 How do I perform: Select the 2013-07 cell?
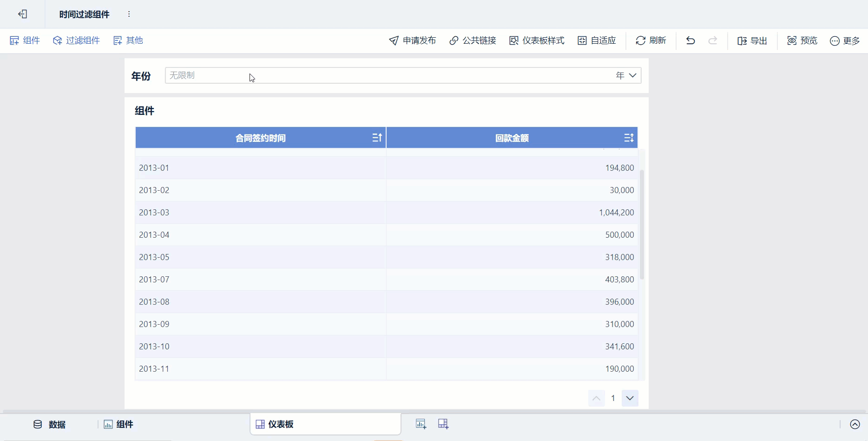[x=261, y=280]
